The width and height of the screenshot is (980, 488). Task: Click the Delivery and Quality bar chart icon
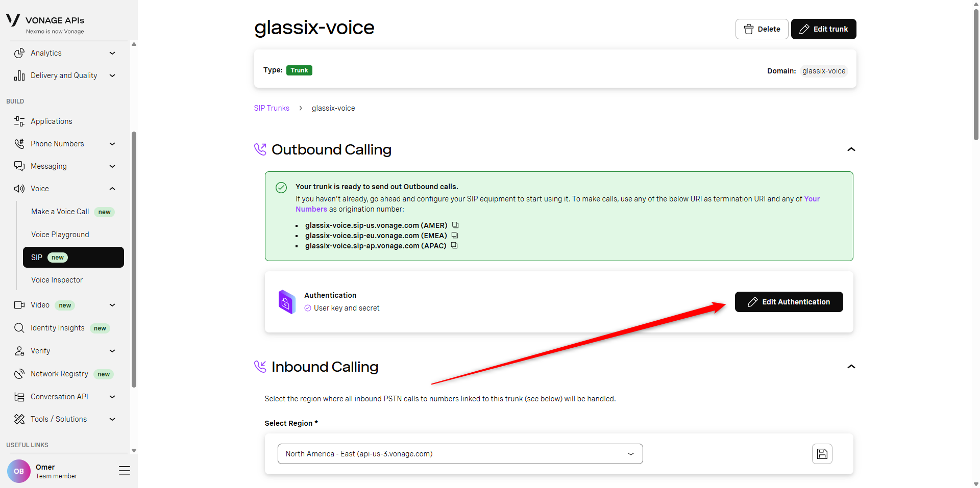pyautogui.click(x=19, y=75)
